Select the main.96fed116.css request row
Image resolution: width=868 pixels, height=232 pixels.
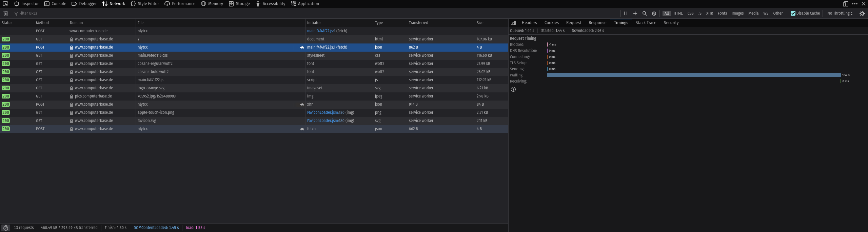tap(254, 55)
